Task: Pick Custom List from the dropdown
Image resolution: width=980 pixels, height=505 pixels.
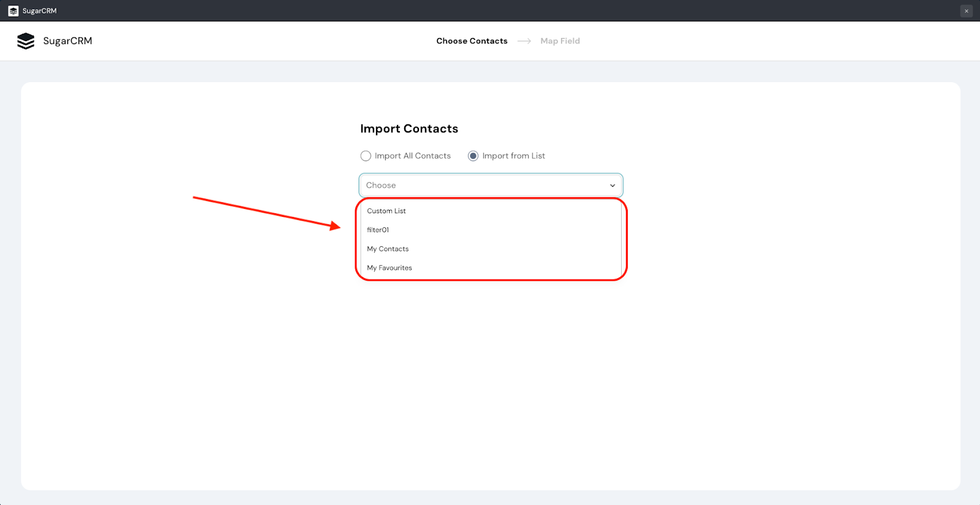Action: (x=386, y=211)
